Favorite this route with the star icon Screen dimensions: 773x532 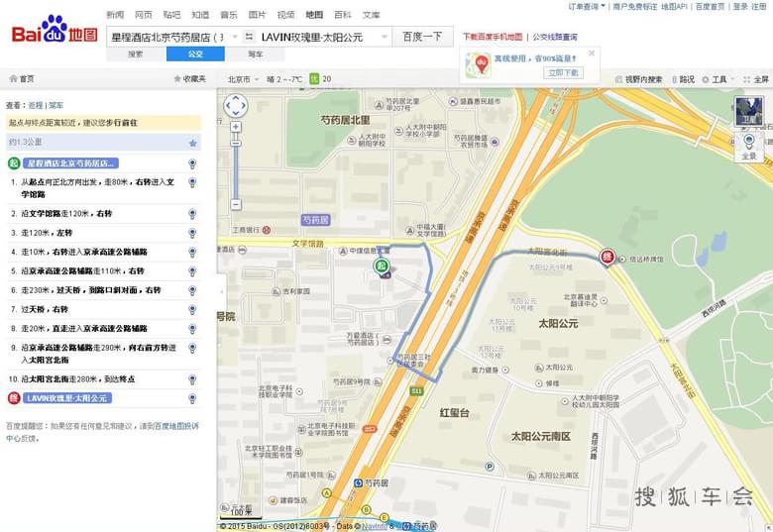point(193,143)
